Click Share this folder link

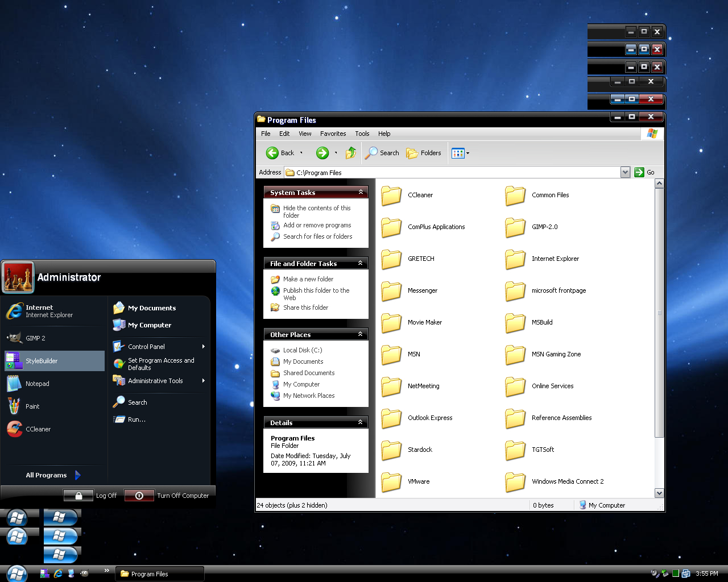299,307
